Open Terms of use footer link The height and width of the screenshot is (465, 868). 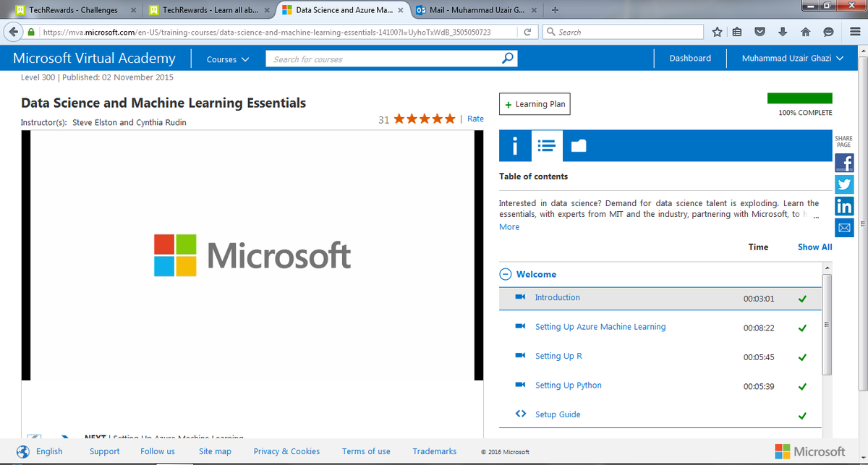coord(366,451)
